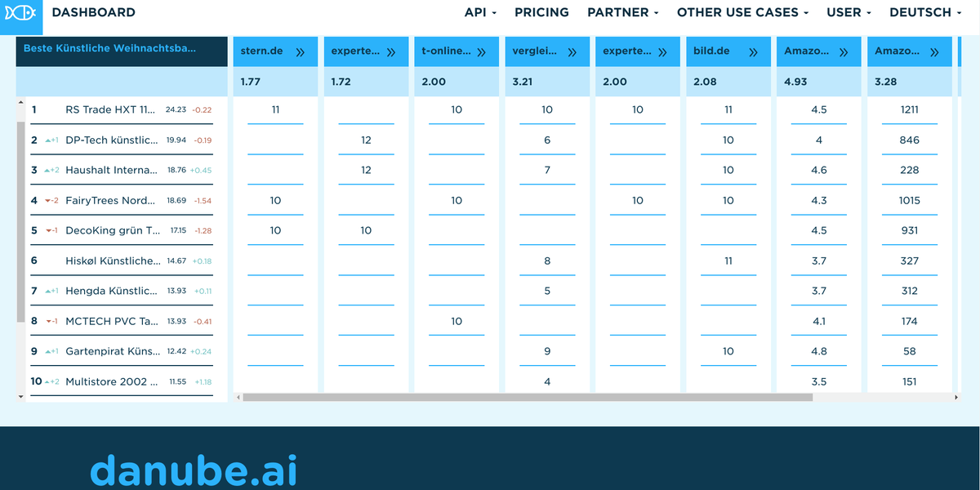Click the scroll up arrow of the ranking list

(20, 103)
